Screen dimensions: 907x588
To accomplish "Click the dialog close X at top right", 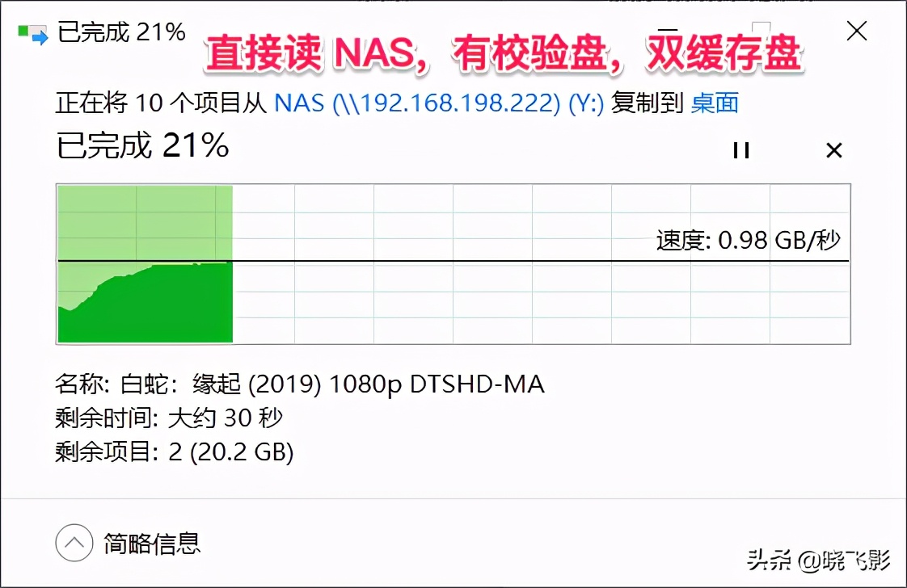I will pos(856,32).
